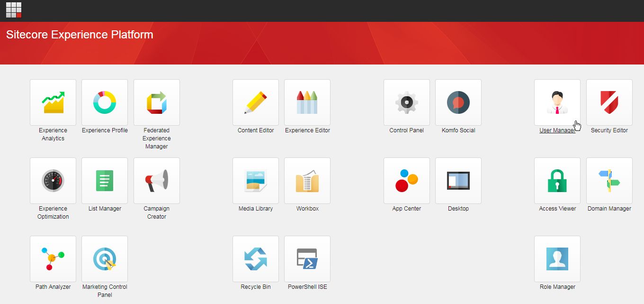Open the Content Editor pencil icon

(256, 102)
